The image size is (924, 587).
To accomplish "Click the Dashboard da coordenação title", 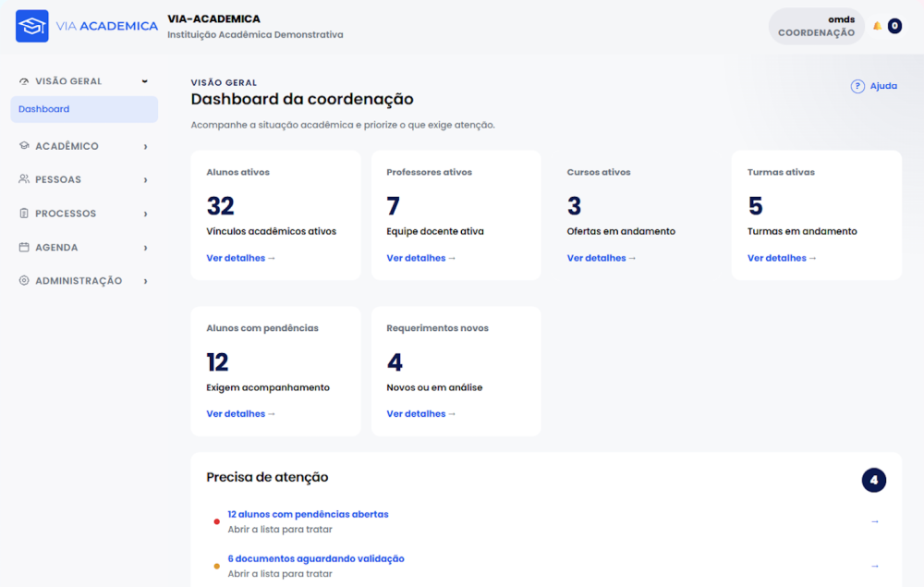I will (x=302, y=99).
